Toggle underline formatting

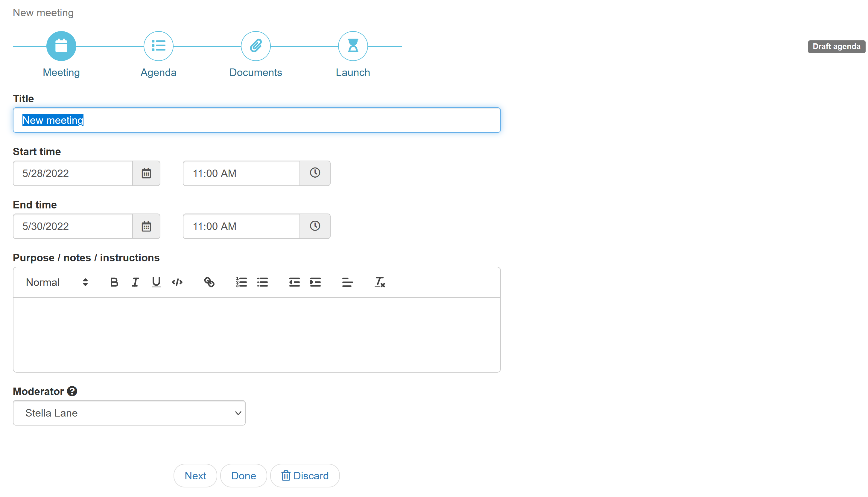pyautogui.click(x=156, y=282)
